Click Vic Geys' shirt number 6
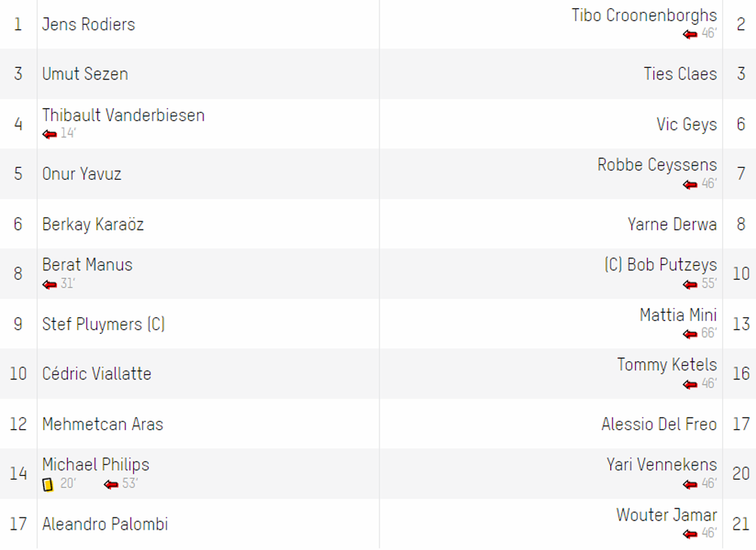The height and width of the screenshot is (550, 756). point(741,124)
